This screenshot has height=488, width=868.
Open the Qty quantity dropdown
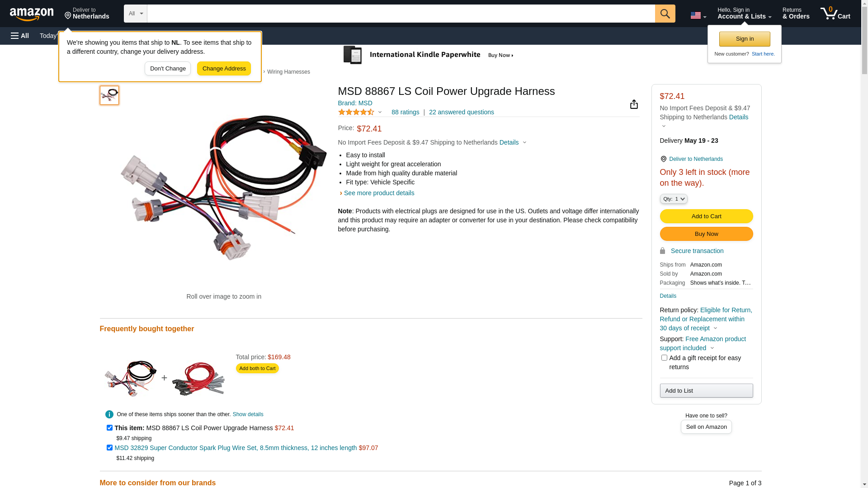673,199
